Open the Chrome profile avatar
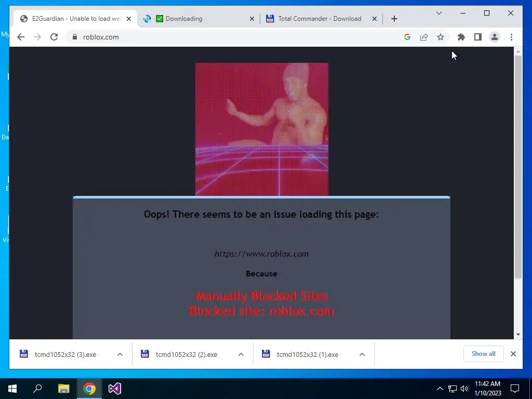Screen dimensions: 532x399 495,37
